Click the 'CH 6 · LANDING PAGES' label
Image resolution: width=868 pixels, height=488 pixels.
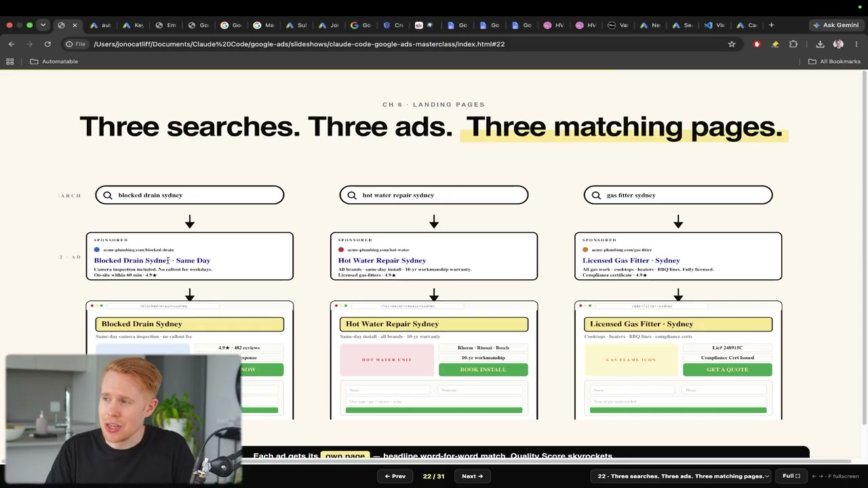pos(433,104)
